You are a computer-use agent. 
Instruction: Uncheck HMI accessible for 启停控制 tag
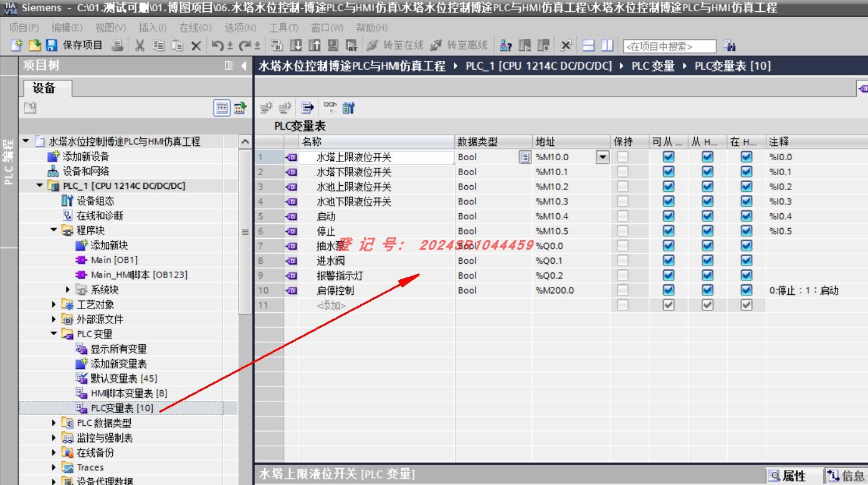point(669,291)
